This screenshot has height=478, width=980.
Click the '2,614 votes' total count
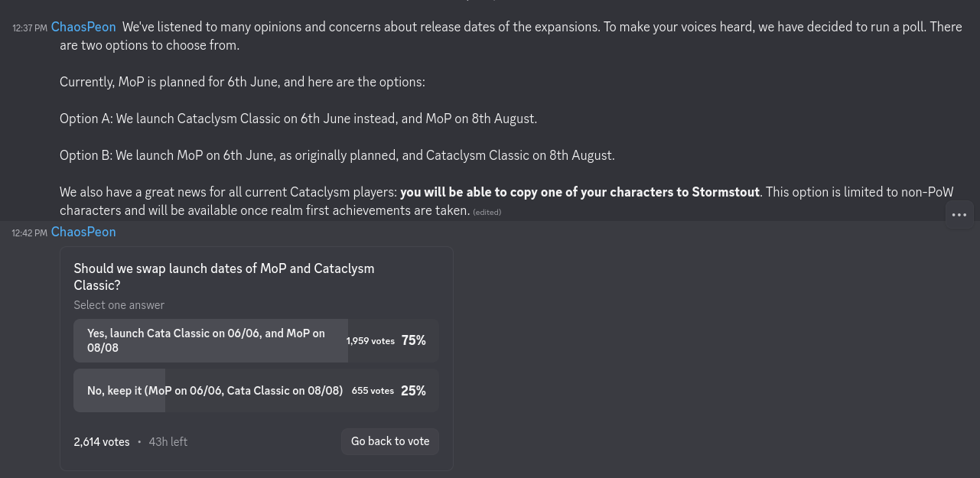pos(102,442)
